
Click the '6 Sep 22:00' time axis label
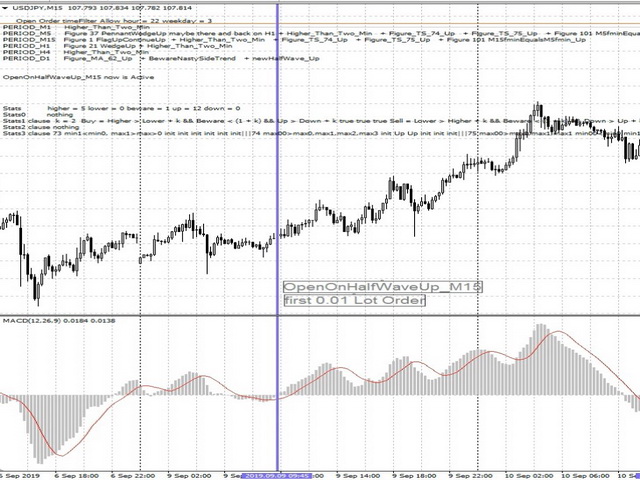point(133,476)
